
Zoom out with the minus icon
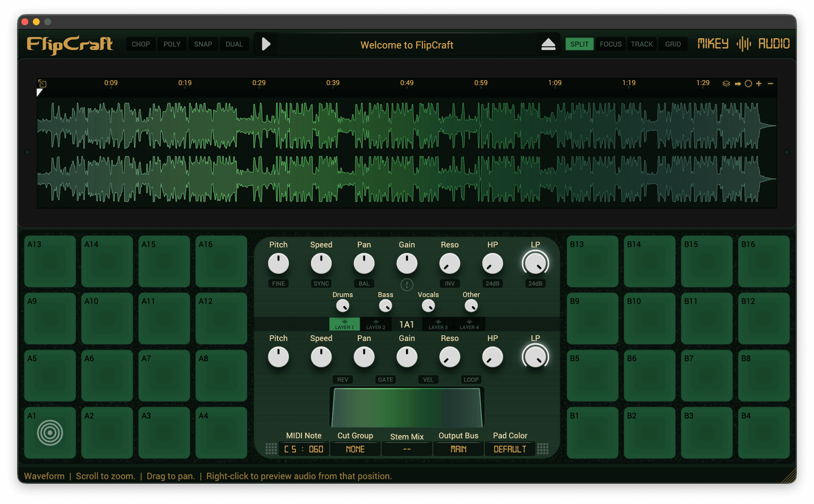[x=770, y=84]
